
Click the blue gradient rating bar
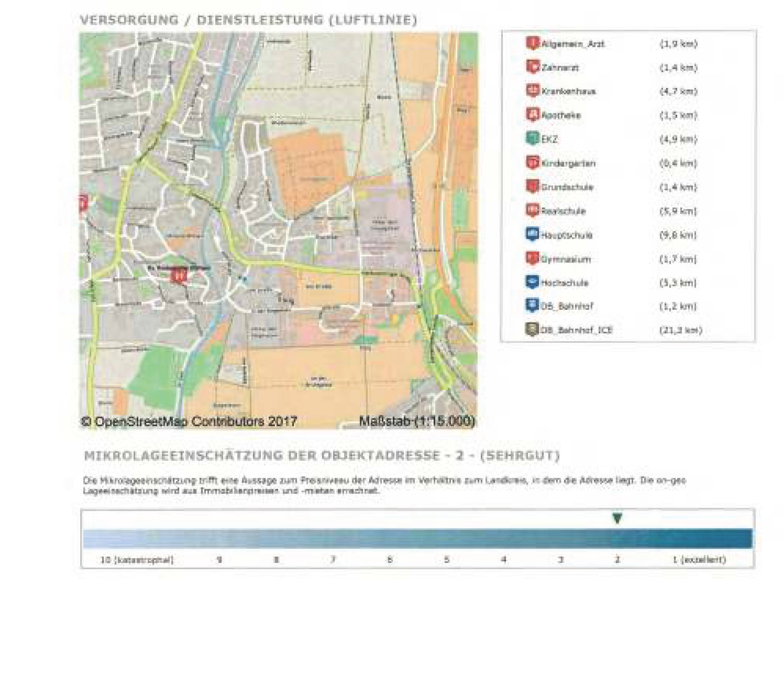click(x=417, y=538)
